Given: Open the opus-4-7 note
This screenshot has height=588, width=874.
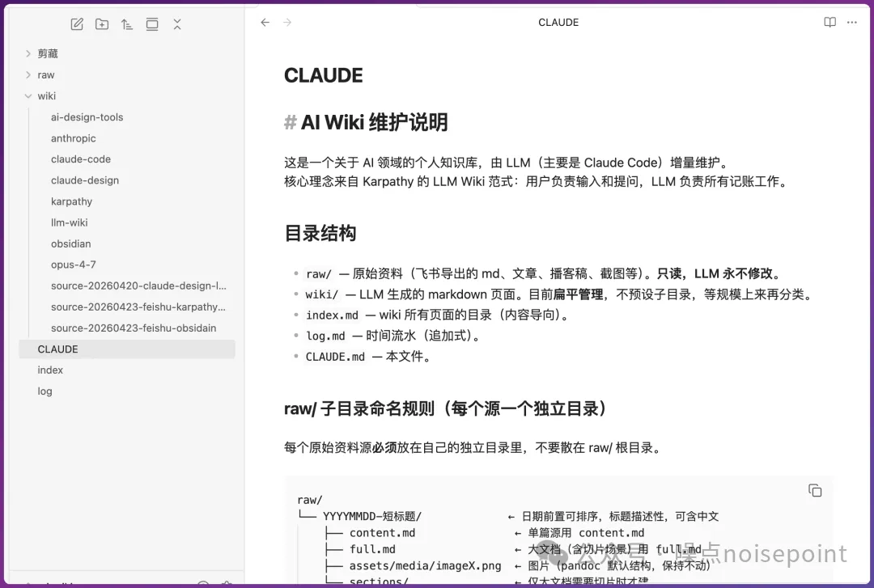Looking at the screenshot, I should [73, 264].
